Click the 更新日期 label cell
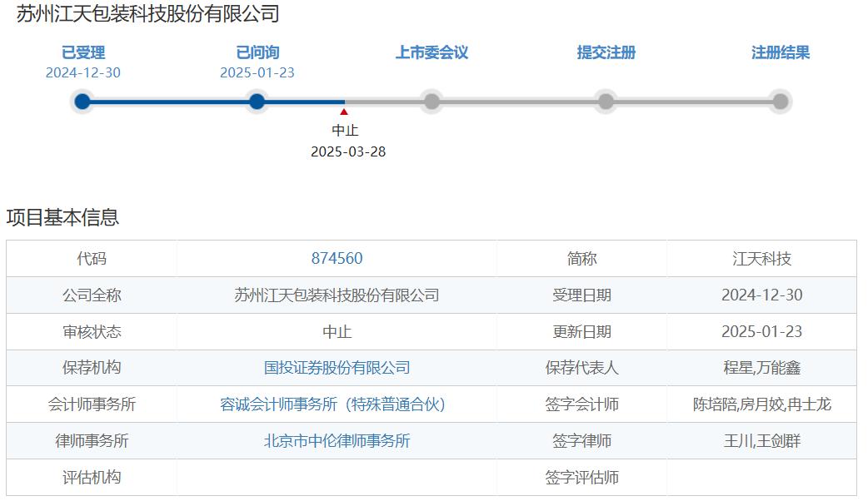 click(x=581, y=332)
